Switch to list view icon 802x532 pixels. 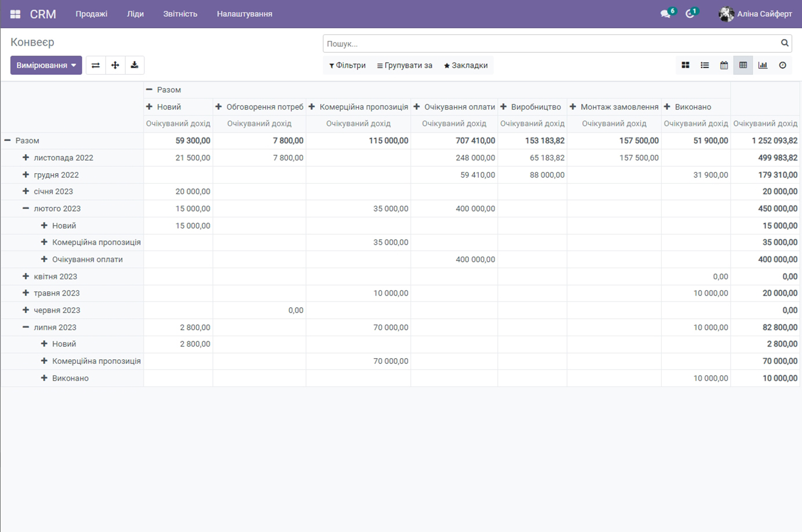[705, 65]
